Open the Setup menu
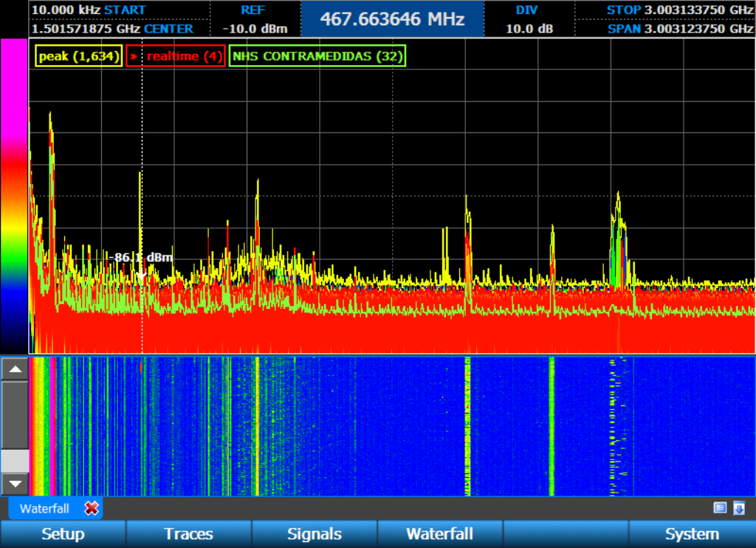Image resolution: width=756 pixels, height=548 pixels. 63,534
